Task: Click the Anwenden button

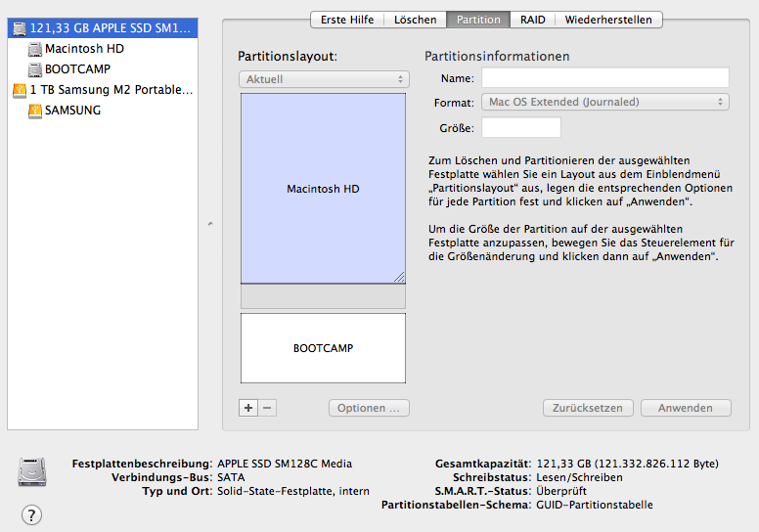Action: [686, 408]
